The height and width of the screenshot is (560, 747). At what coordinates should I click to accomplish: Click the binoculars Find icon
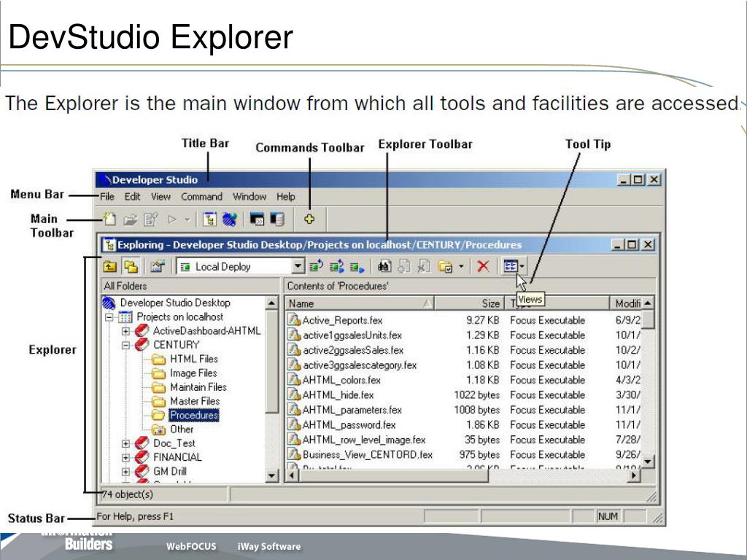(x=384, y=266)
